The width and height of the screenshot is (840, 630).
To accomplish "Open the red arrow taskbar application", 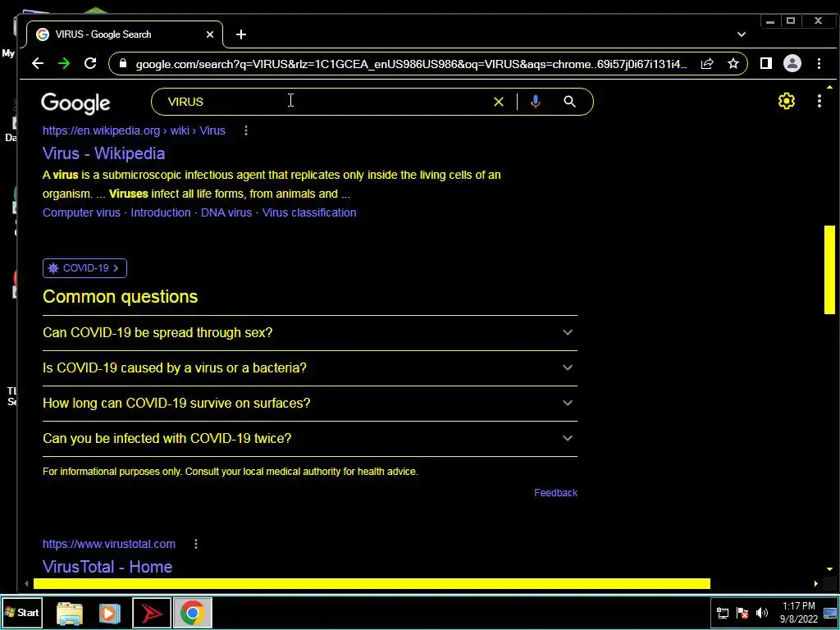I will 152,613.
